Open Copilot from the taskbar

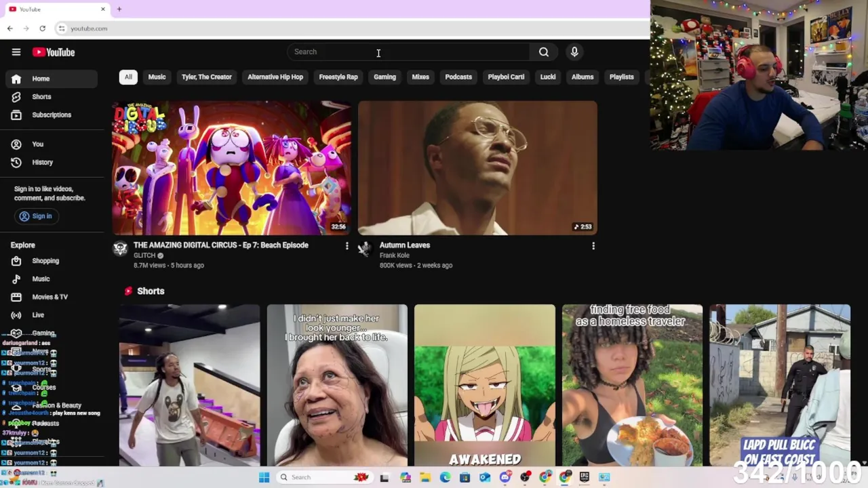click(406, 477)
